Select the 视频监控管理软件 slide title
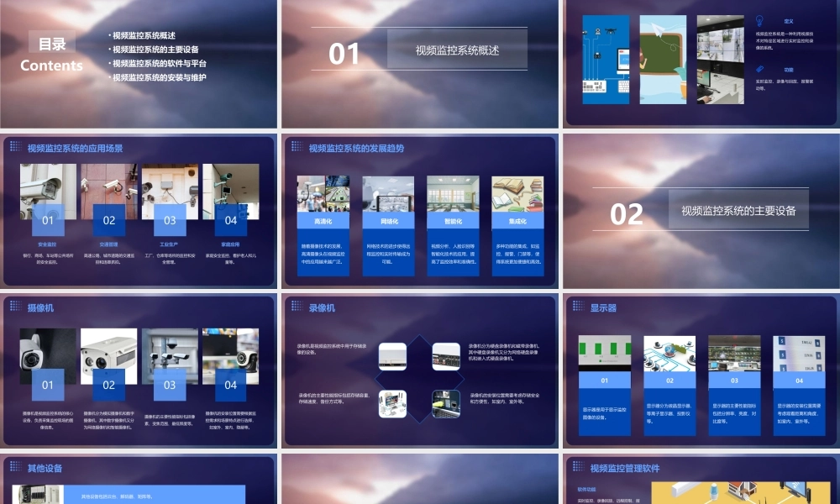The width and height of the screenshot is (840, 504). tap(625, 468)
